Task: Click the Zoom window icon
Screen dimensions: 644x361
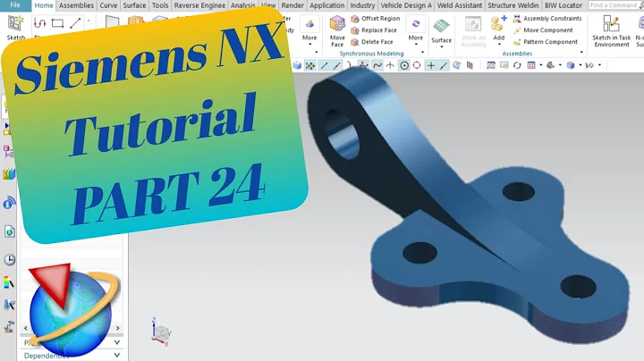Action: click(x=504, y=65)
